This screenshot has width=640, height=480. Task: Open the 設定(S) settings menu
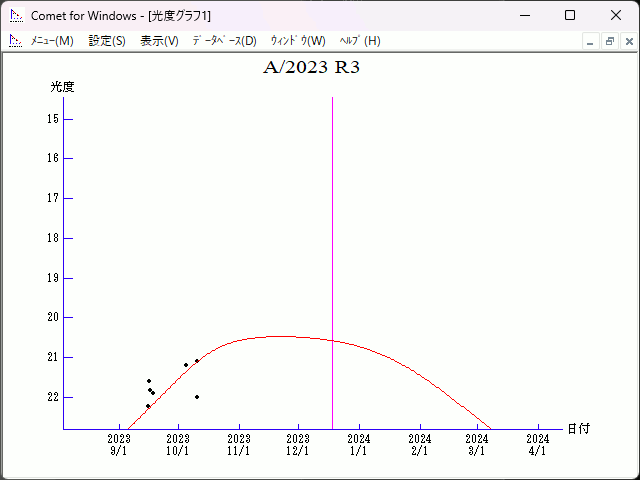tap(107, 41)
